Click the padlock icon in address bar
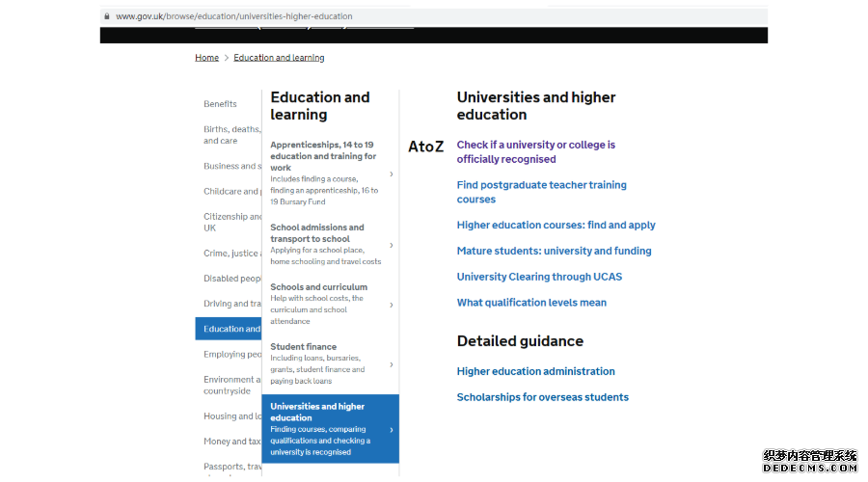This screenshot has height=482, width=868. [107, 16]
